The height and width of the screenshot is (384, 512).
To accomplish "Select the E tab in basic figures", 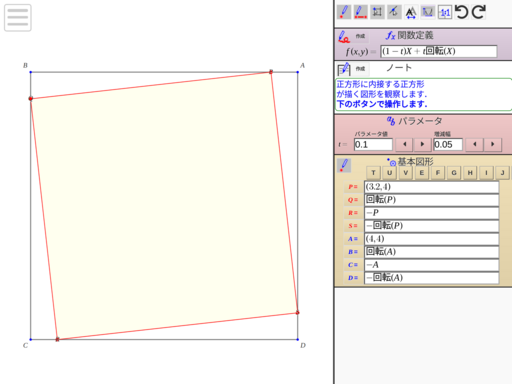I will click(422, 173).
